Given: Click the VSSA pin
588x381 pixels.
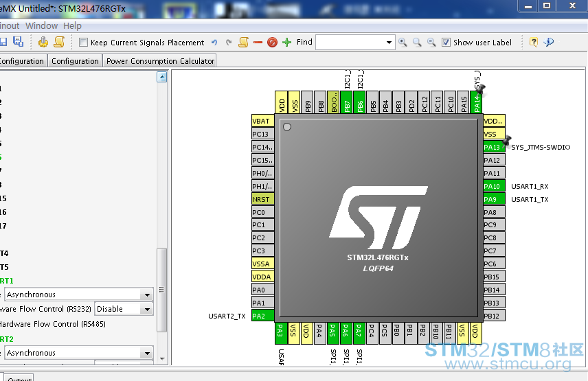Looking at the screenshot, I should click(263, 264).
